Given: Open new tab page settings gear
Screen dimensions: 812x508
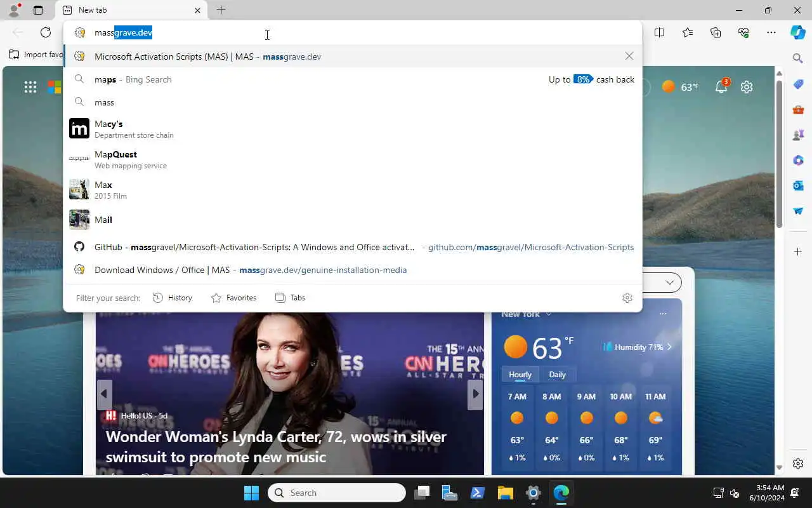Looking at the screenshot, I should pyautogui.click(x=747, y=87).
